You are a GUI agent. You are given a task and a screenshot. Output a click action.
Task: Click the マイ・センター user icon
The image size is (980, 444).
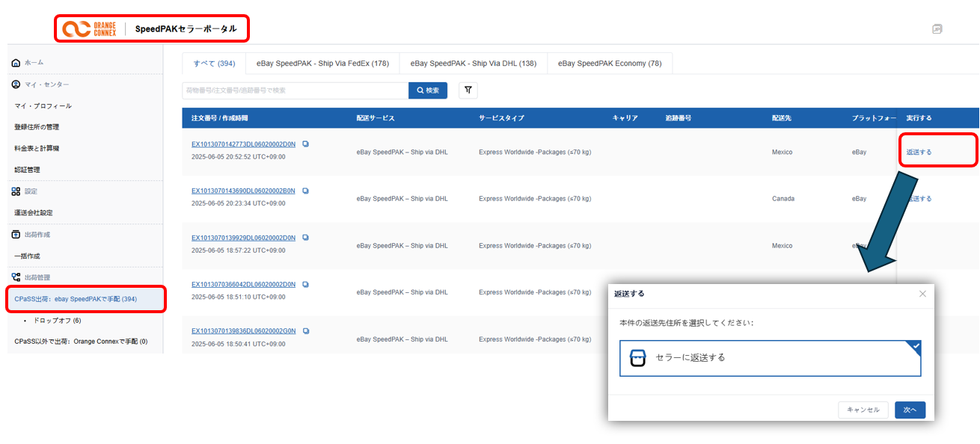[x=16, y=84]
